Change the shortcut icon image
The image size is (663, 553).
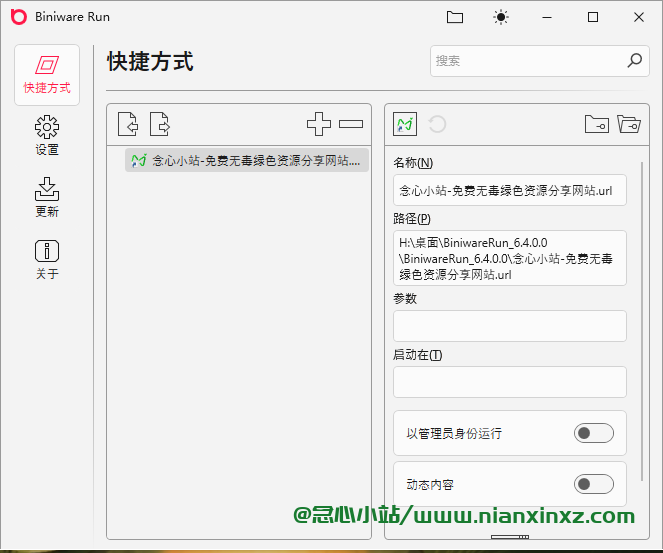point(405,124)
